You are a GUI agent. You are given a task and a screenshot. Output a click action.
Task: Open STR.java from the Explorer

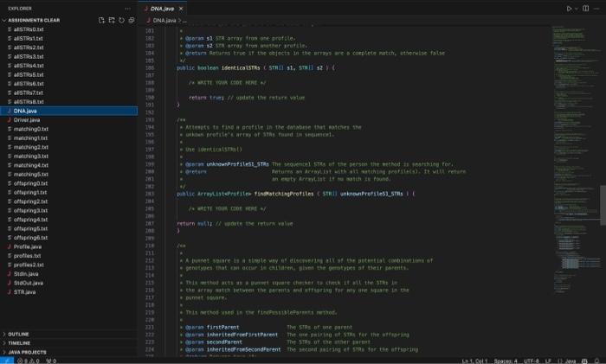(68, 292)
